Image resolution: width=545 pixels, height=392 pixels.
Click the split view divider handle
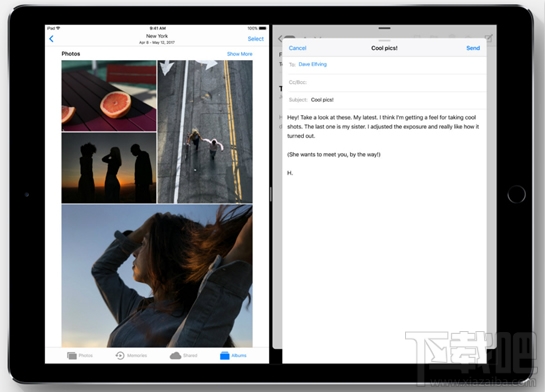(271, 195)
